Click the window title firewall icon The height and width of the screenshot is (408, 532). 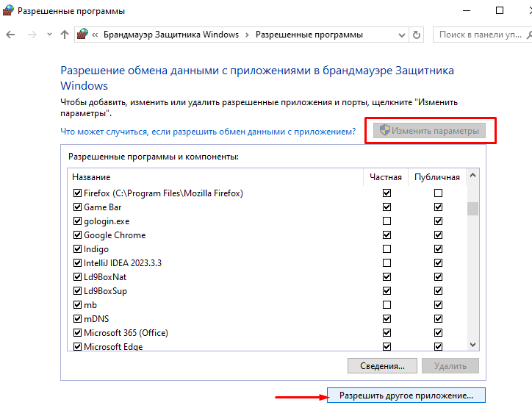[8, 10]
